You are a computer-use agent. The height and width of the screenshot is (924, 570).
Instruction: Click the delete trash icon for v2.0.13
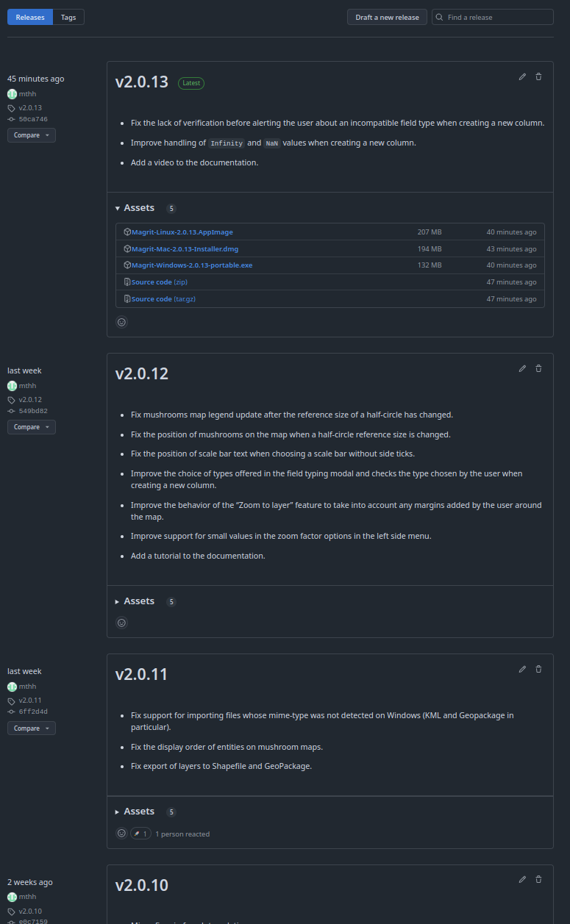click(538, 76)
